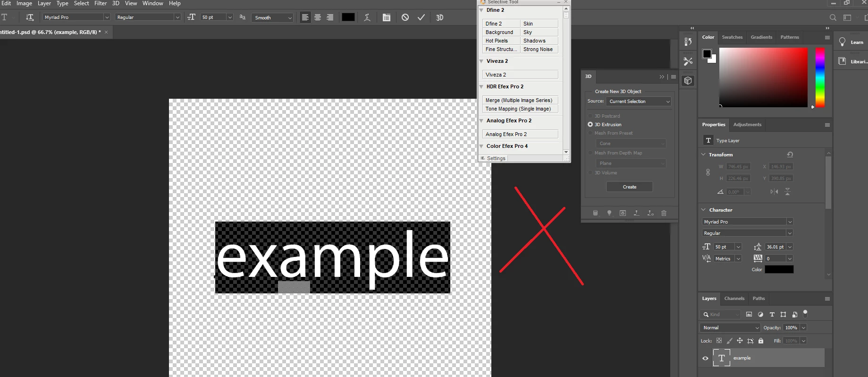Click Background button in Selective Tool

[x=501, y=32]
